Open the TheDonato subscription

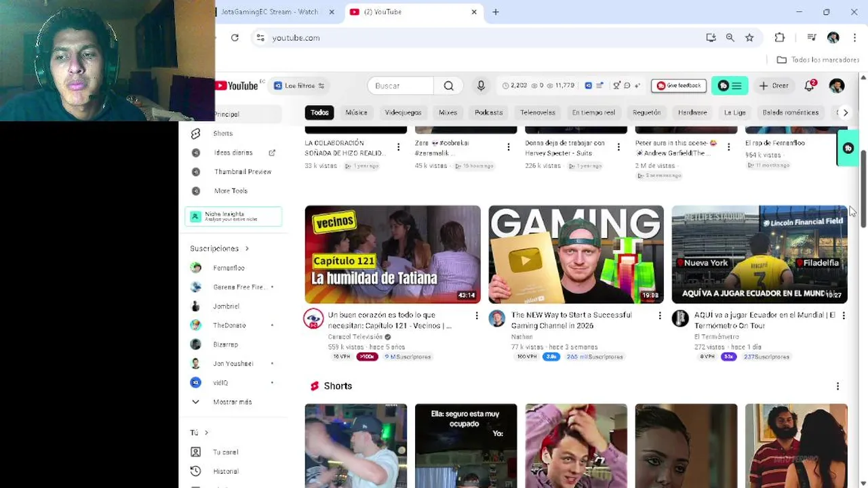pyautogui.click(x=231, y=325)
